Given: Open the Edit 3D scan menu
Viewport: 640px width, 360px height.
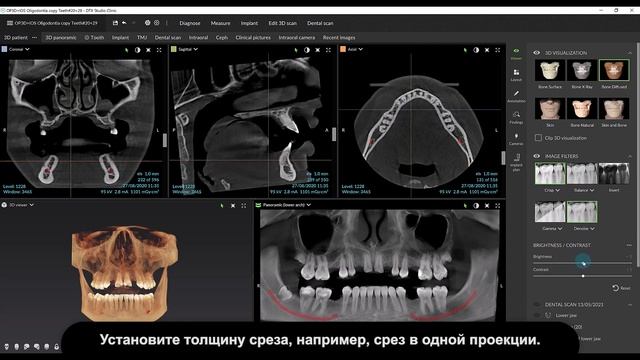Looking at the screenshot, I should pos(282,23).
